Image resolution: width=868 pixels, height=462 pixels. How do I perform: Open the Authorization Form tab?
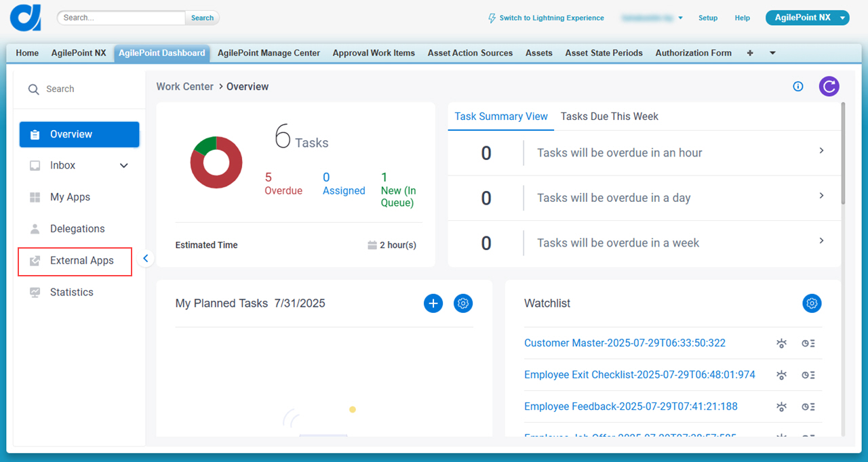(x=693, y=53)
